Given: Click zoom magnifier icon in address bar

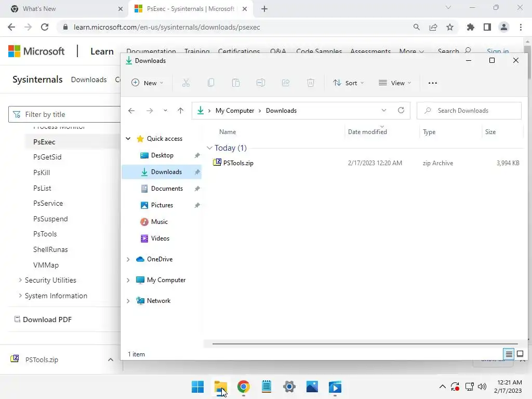Looking at the screenshot, I should pos(417,27).
